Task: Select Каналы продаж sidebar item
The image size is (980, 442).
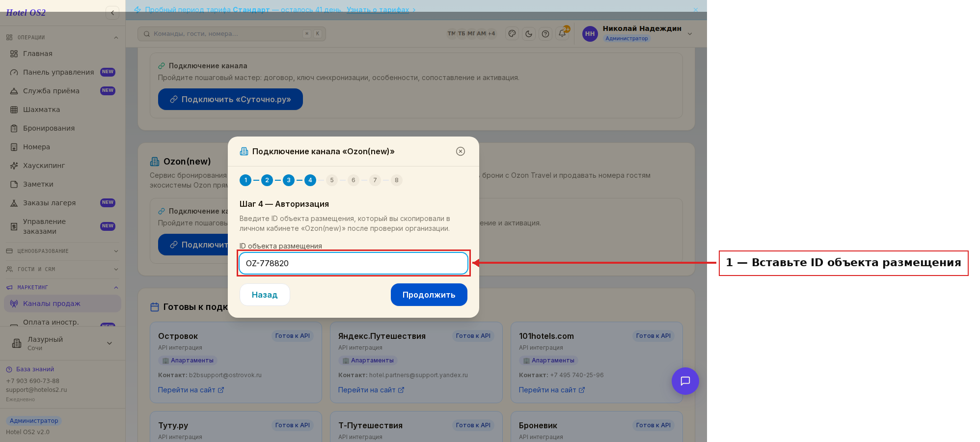Action: [x=62, y=304]
